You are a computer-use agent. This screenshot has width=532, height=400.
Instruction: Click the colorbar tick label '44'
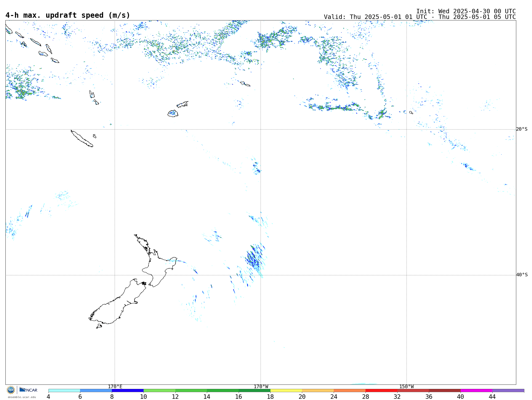point(492,397)
